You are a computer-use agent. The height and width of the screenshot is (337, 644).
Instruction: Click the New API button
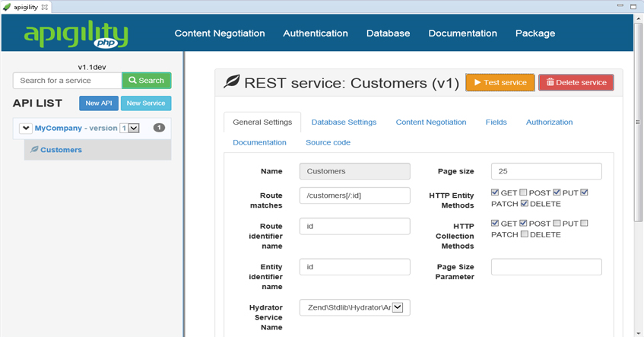pos(99,103)
